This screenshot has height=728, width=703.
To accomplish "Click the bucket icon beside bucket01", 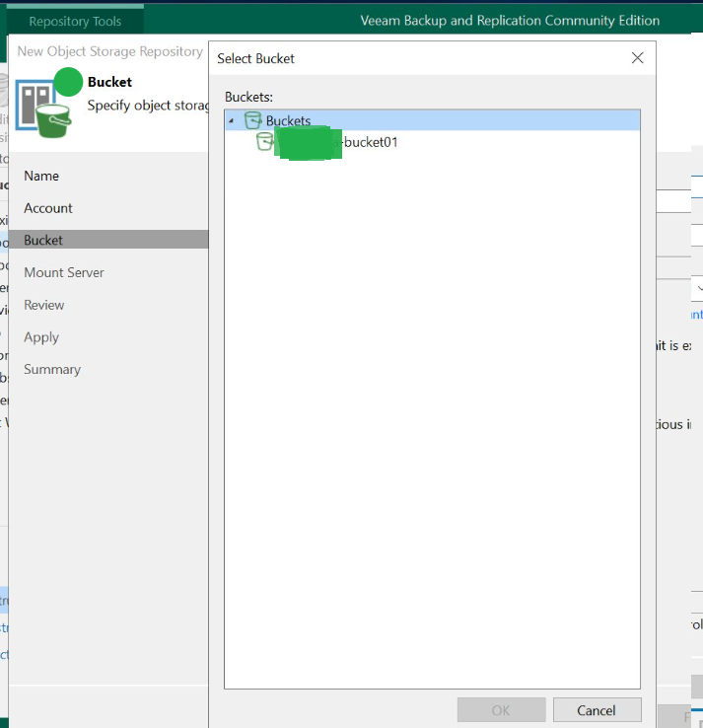I will pyautogui.click(x=264, y=141).
